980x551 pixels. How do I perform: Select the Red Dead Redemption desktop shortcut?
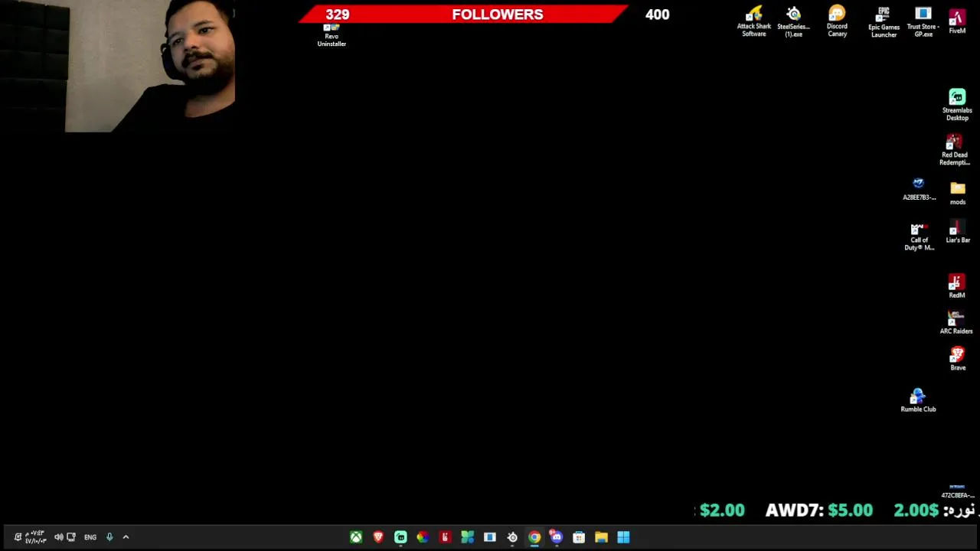point(954,150)
